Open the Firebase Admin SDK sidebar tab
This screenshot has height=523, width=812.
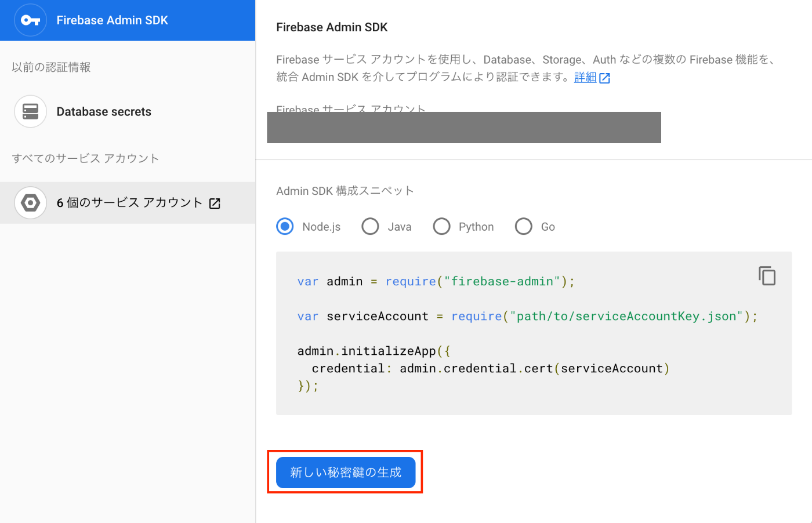click(128, 20)
